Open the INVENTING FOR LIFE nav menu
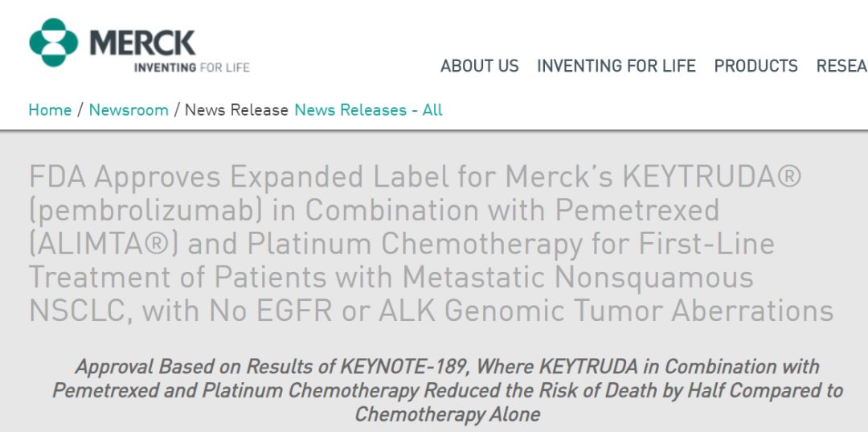This screenshot has height=432, width=868. point(616,66)
